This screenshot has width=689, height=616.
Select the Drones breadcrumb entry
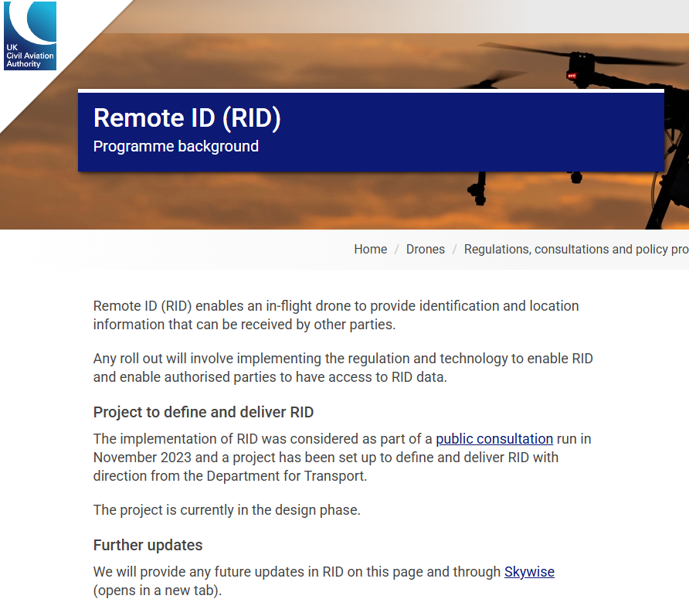click(426, 249)
